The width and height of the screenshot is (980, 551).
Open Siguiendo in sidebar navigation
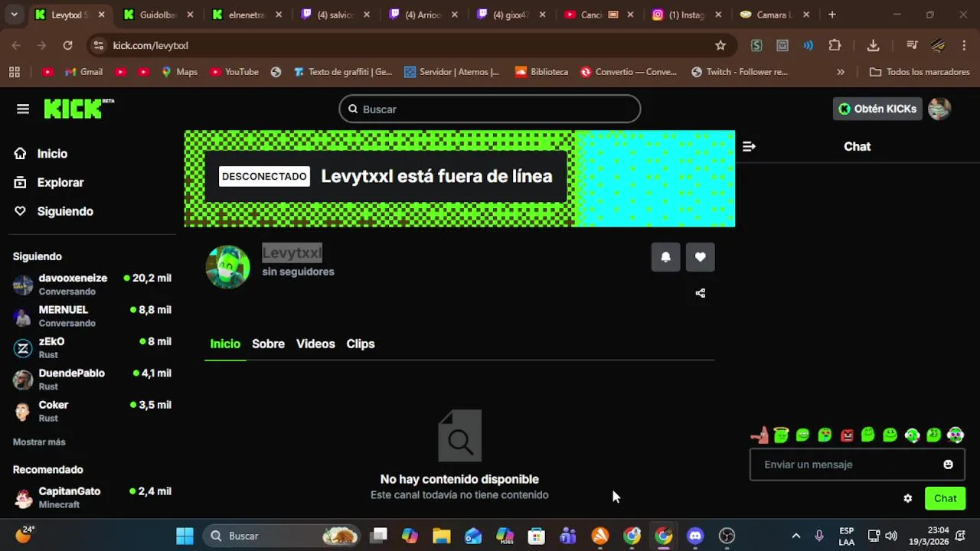[54, 211]
